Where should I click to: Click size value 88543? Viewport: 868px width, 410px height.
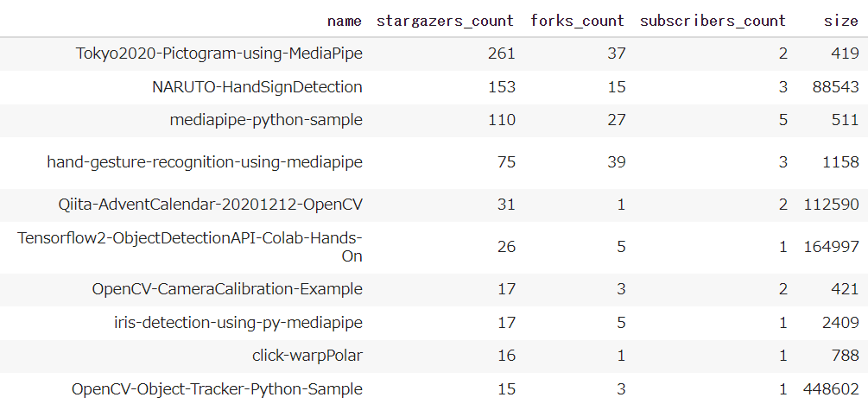pos(836,87)
